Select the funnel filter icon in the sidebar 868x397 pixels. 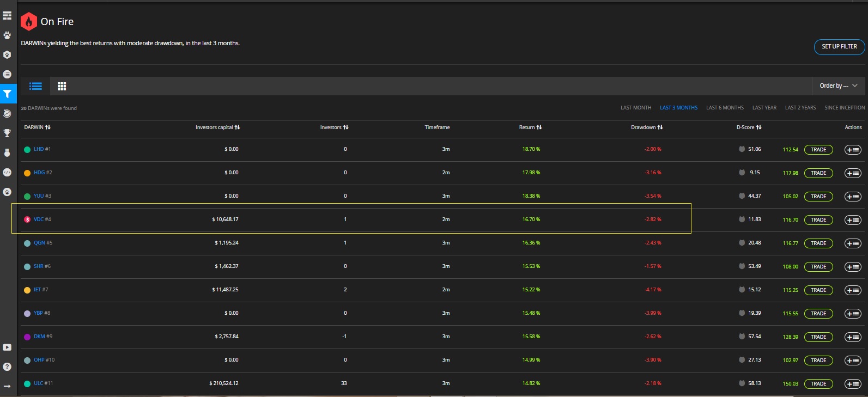(x=7, y=94)
